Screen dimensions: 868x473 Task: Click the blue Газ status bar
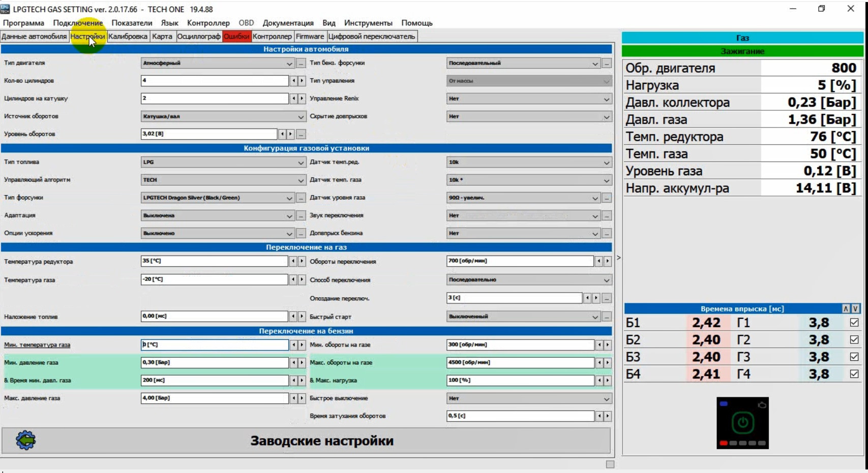click(742, 38)
